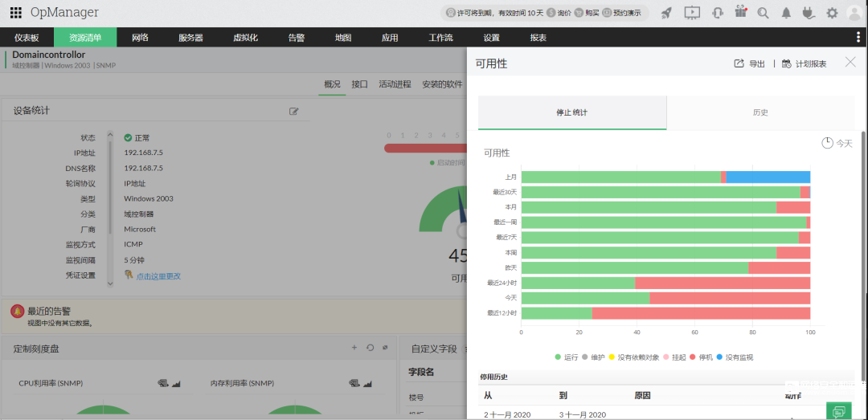Click the 上月 blue unmonitored bar segment
868x420 pixels.
pos(768,177)
